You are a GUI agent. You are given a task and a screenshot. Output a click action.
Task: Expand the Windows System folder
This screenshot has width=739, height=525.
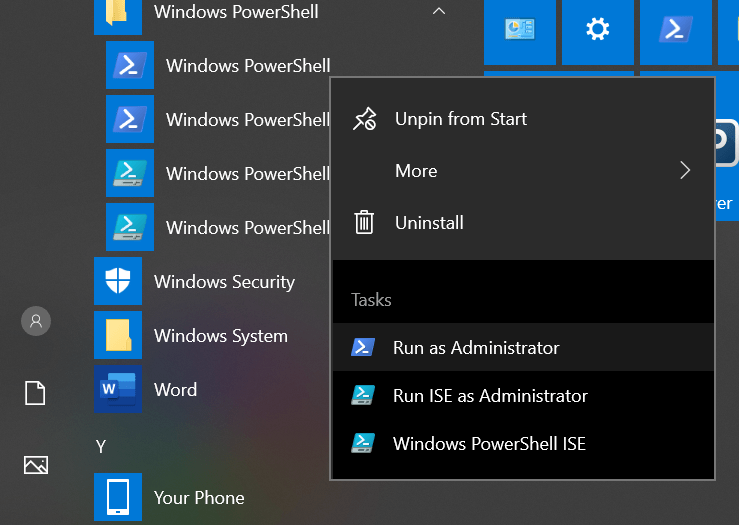[x=220, y=336]
